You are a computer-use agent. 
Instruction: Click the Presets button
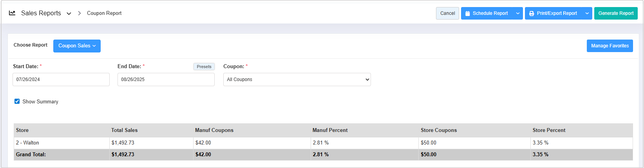204,67
